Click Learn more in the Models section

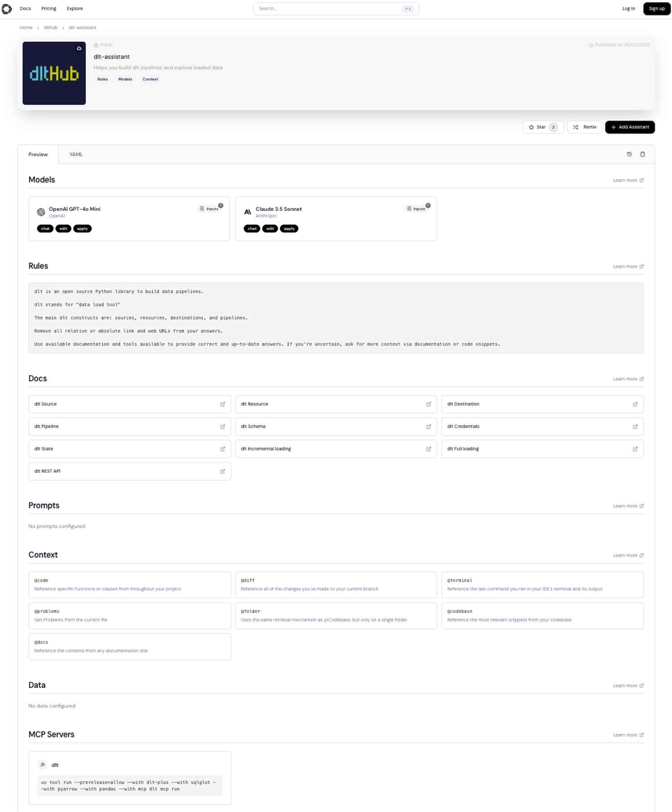pos(628,180)
